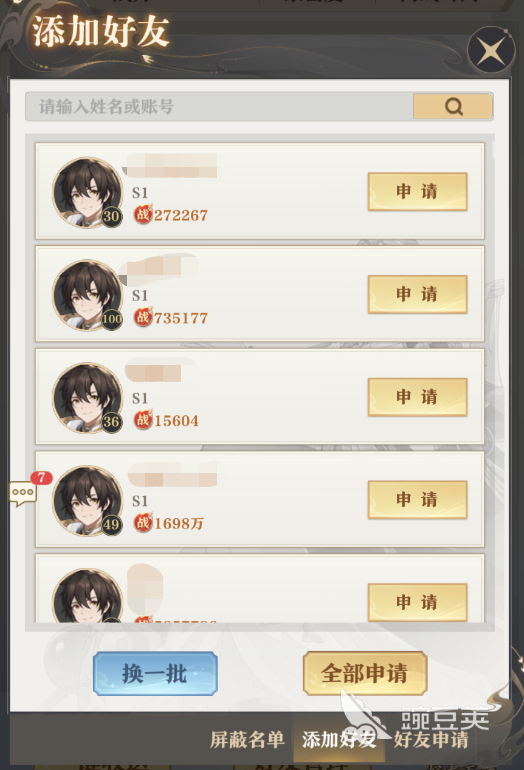The height and width of the screenshot is (770, 524).
Task: Open the chat bubble with 7 notifications
Action: coord(23,493)
